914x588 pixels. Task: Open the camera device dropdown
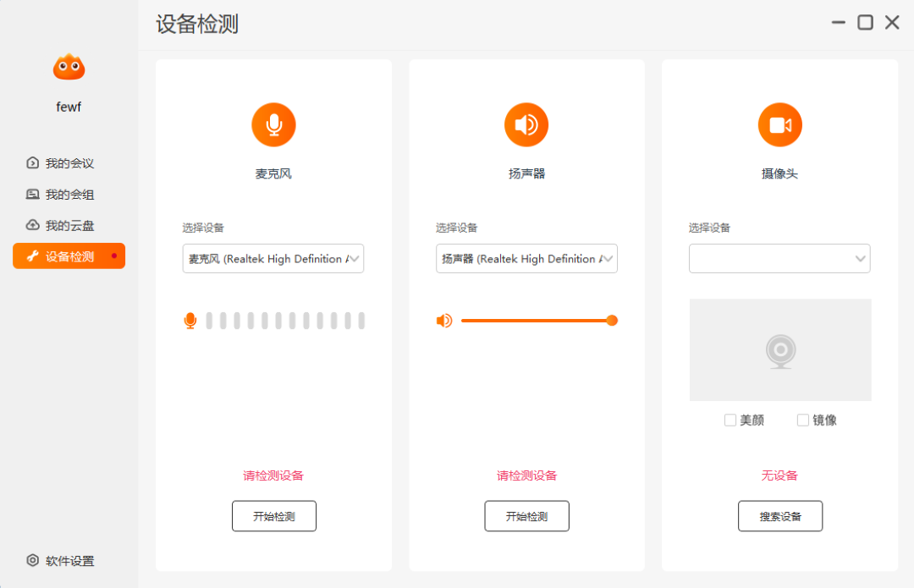tap(779, 258)
